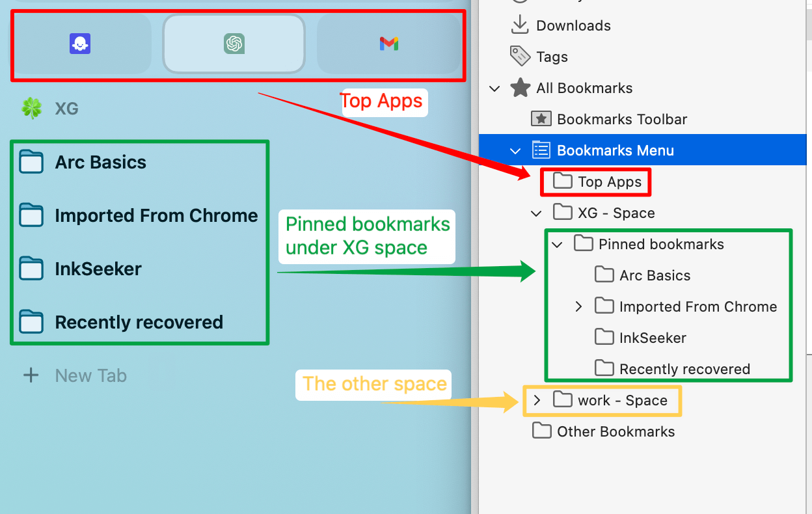
Task: Click the work - Space folder icon
Action: point(562,399)
